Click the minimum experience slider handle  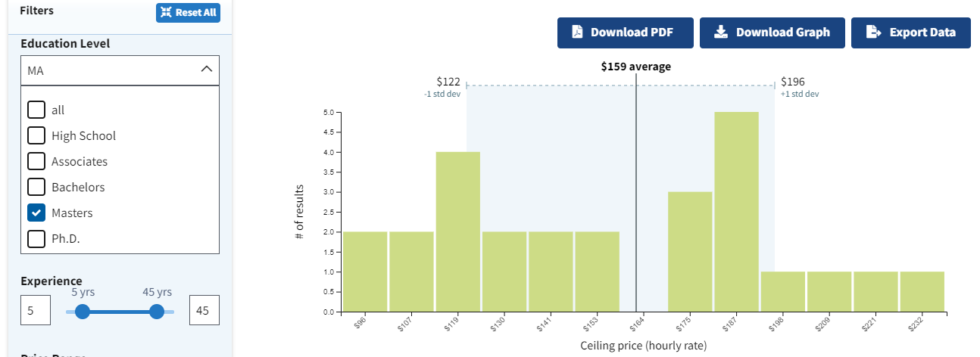83,312
